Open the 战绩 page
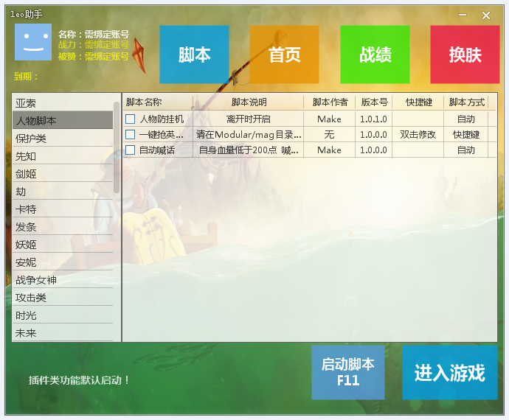The image size is (509, 420). tap(375, 55)
